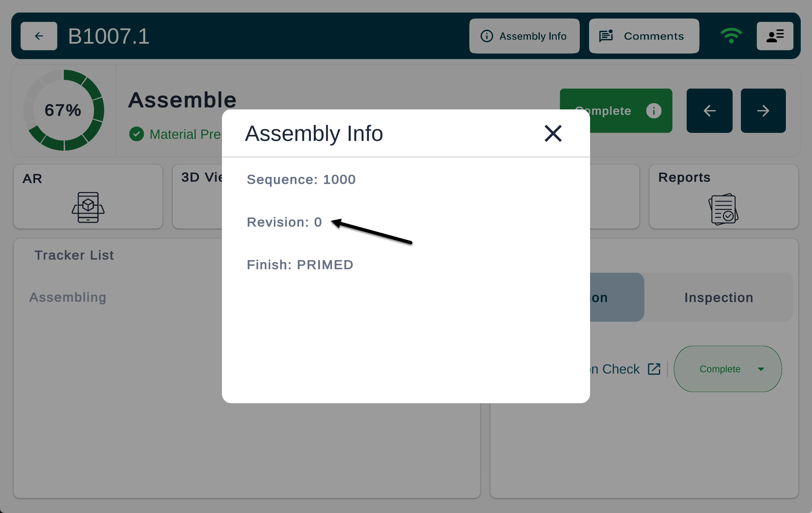Screen dimensions: 812x513
Task: Expand the Complete status dropdown
Action: 761,369
